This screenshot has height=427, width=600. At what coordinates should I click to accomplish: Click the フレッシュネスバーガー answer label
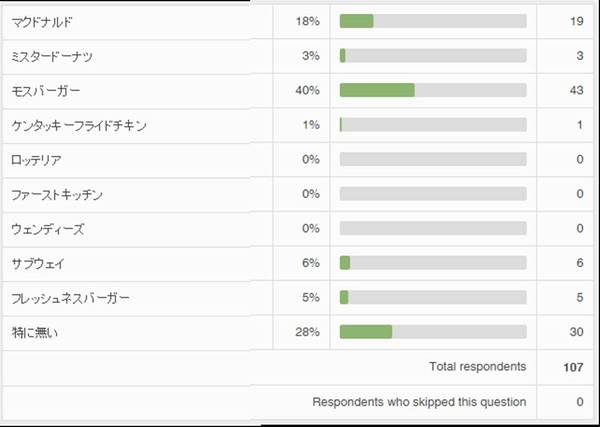point(68,298)
